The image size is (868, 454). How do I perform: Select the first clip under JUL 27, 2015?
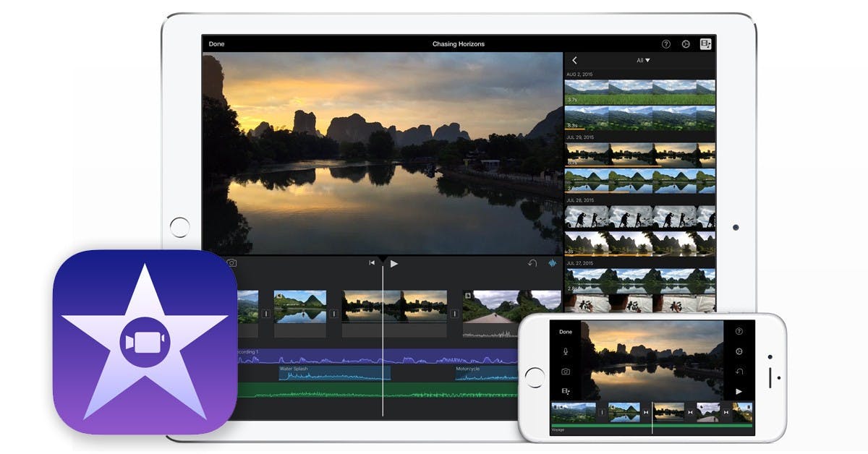point(640,280)
